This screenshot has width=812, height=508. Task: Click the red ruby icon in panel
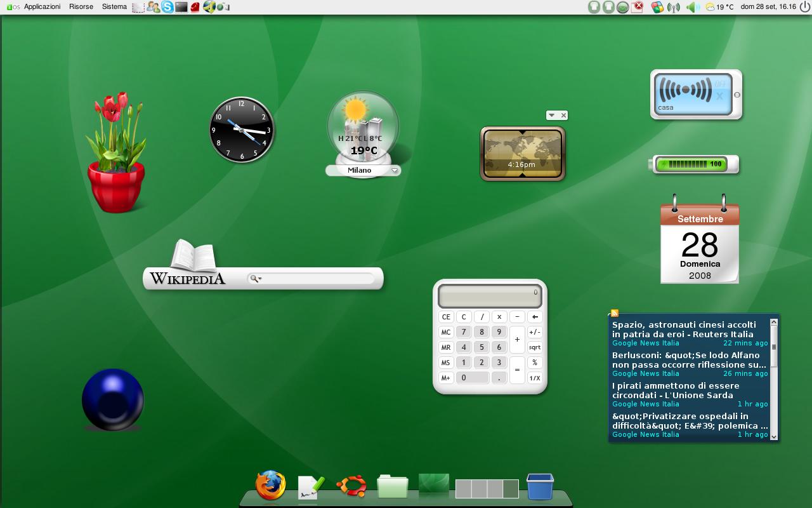click(195, 7)
